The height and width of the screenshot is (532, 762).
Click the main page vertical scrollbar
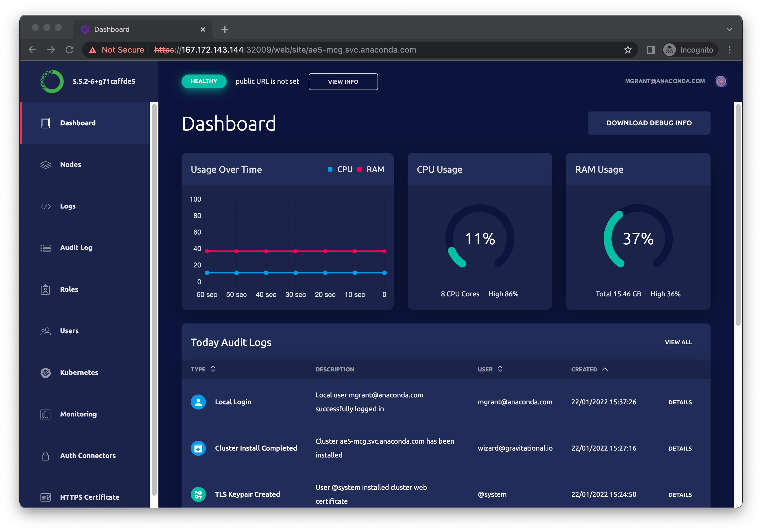point(738,215)
